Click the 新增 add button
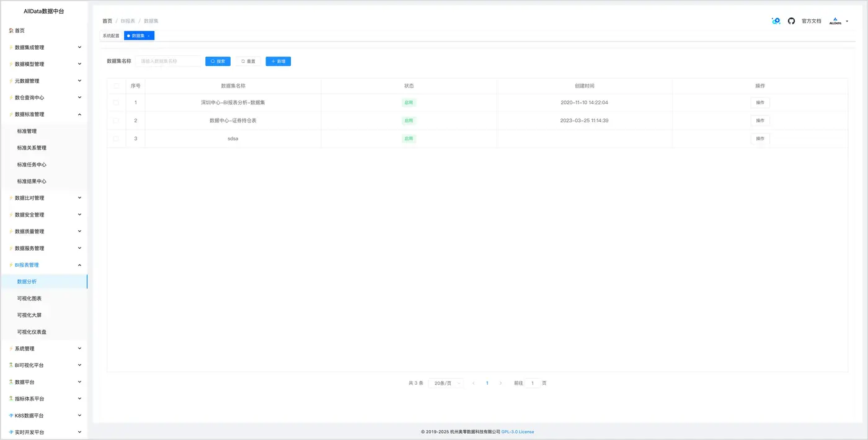Screen dimensions: 868x440 278,61
